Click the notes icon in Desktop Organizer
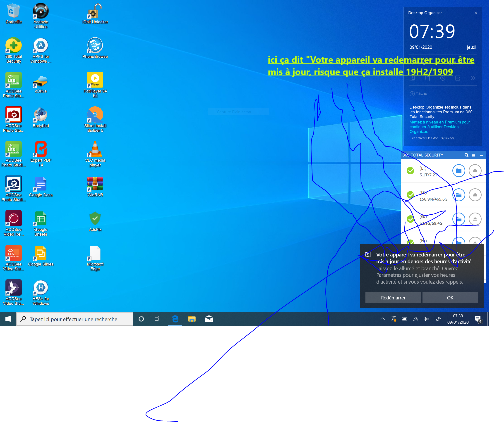 [x=412, y=78]
